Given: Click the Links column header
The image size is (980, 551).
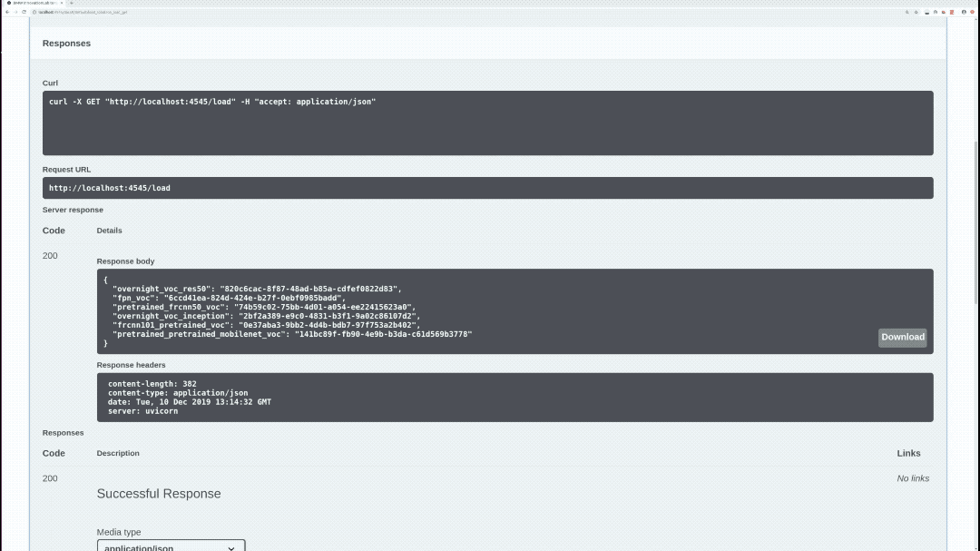Looking at the screenshot, I should [x=908, y=454].
